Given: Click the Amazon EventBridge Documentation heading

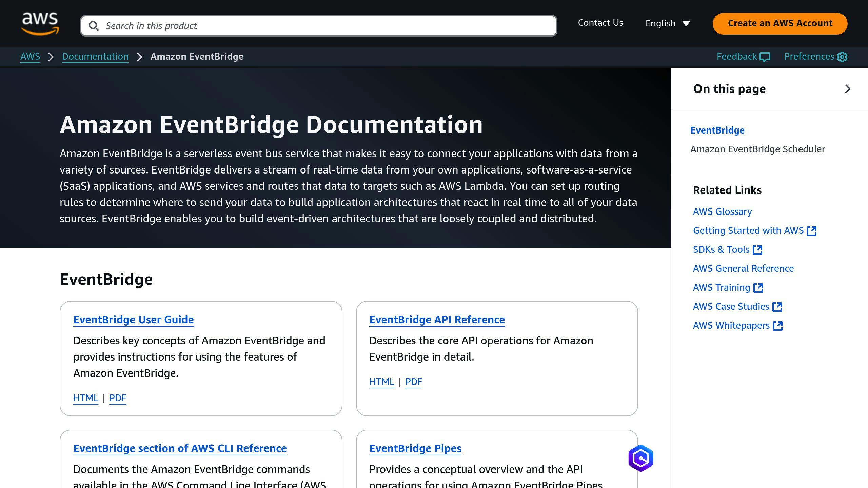Looking at the screenshot, I should pos(271,125).
